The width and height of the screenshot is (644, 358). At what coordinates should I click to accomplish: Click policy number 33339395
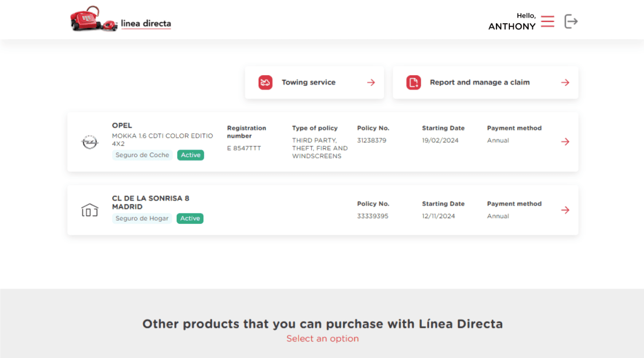[373, 216]
